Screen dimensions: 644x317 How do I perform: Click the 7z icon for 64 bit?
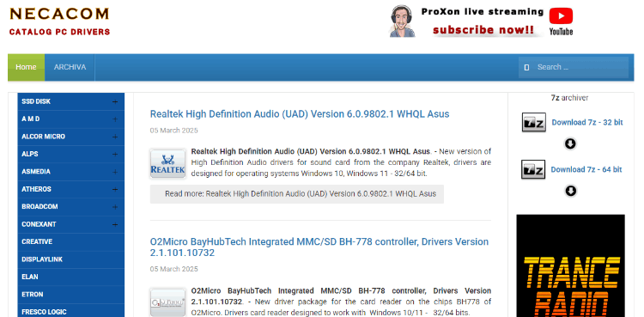click(533, 169)
